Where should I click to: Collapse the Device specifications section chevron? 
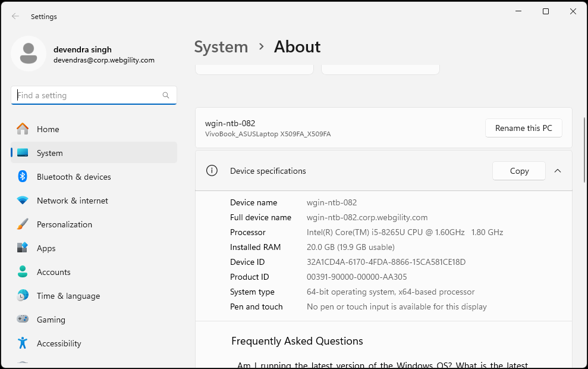(x=558, y=171)
